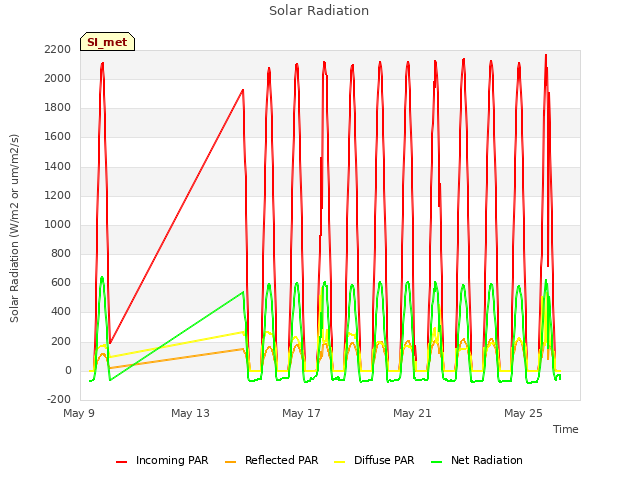Click the Solar Radiation chart title
This screenshot has width=640, height=480.
(x=319, y=11)
